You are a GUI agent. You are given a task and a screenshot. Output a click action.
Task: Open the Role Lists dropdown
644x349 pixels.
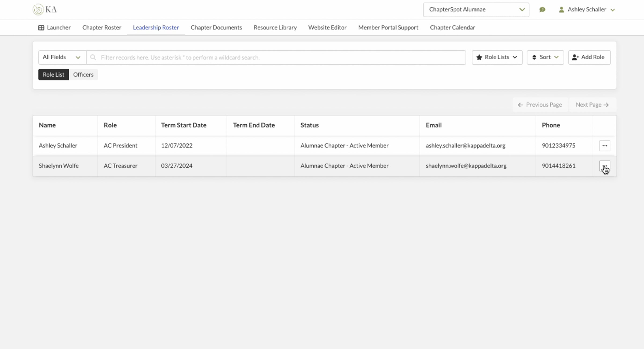coord(497,57)
